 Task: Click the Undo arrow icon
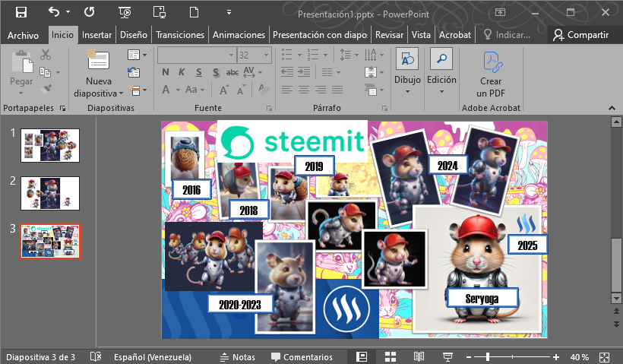point(53,12)
